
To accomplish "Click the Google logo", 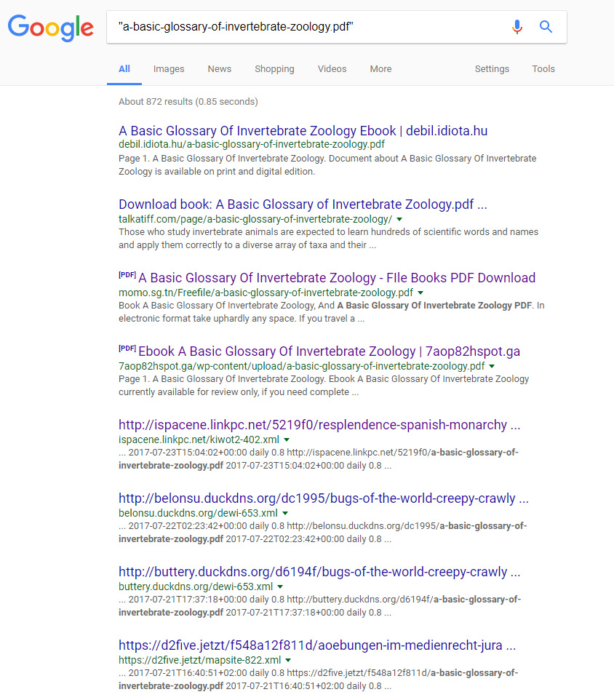I will [50, 28].
